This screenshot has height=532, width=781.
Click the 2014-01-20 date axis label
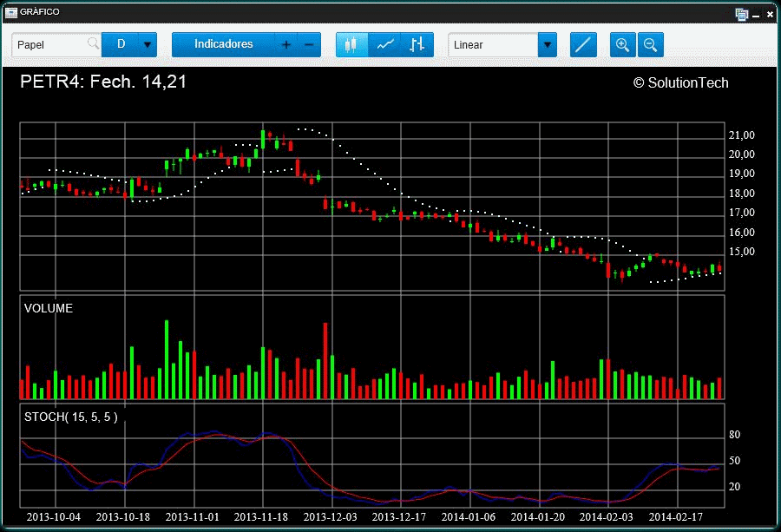[x=538, y=517]
